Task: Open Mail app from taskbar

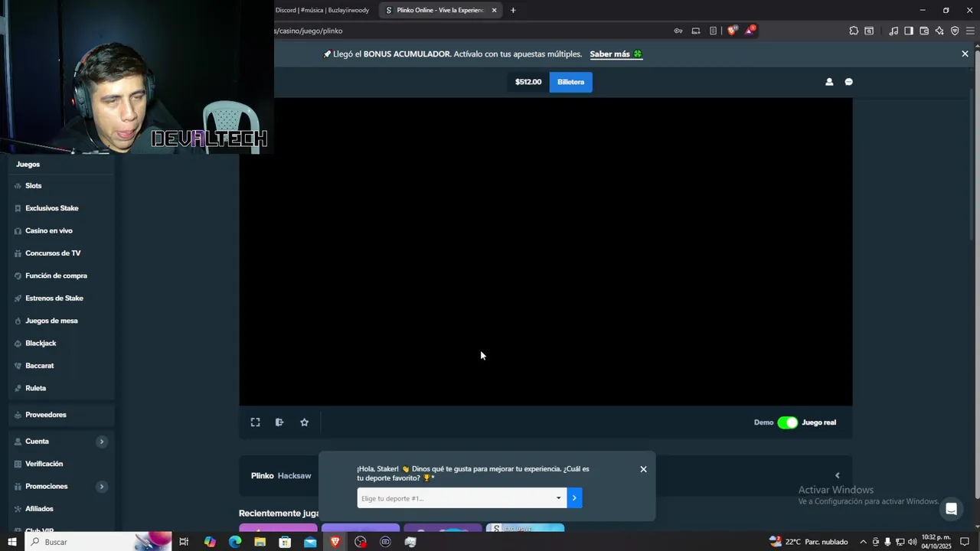Action: tap(310, 542)
